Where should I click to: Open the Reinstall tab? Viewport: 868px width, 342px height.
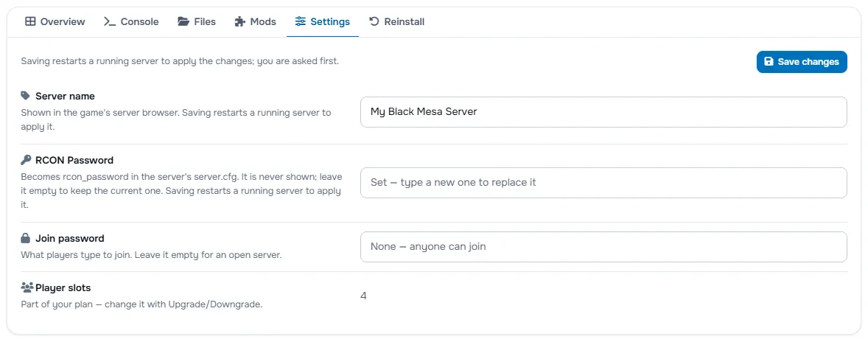396,22
